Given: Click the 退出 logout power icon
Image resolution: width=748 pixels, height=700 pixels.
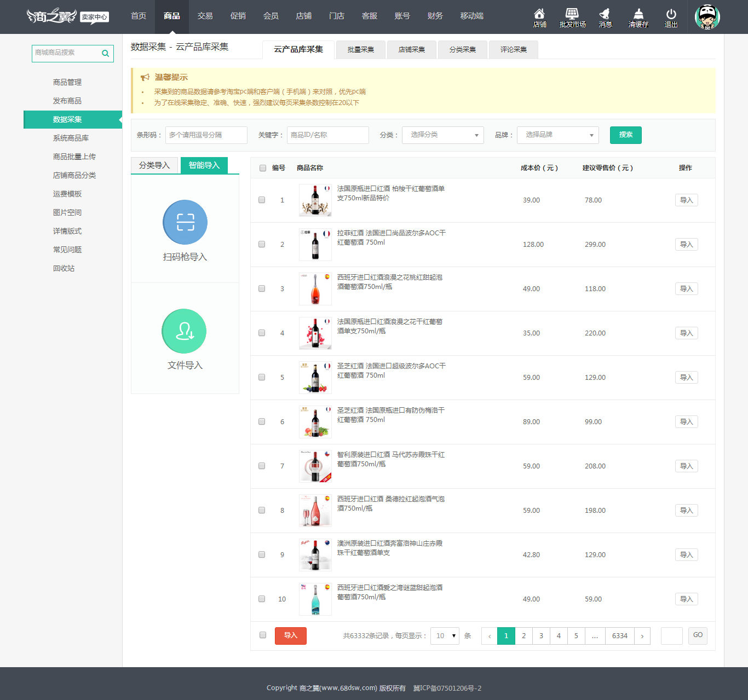Looking at the screenshot, I should coord(671,18).
